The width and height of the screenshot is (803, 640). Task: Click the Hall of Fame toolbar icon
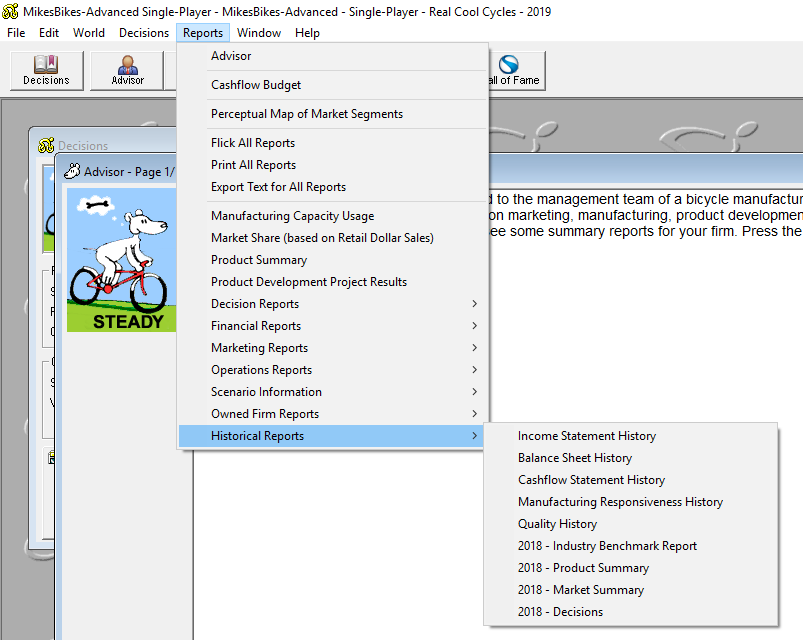click(512, 69)
